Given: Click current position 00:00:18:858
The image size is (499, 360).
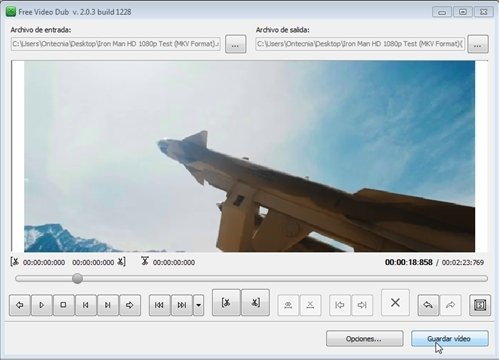Looking at the screenshot, I should click(409, 262).
